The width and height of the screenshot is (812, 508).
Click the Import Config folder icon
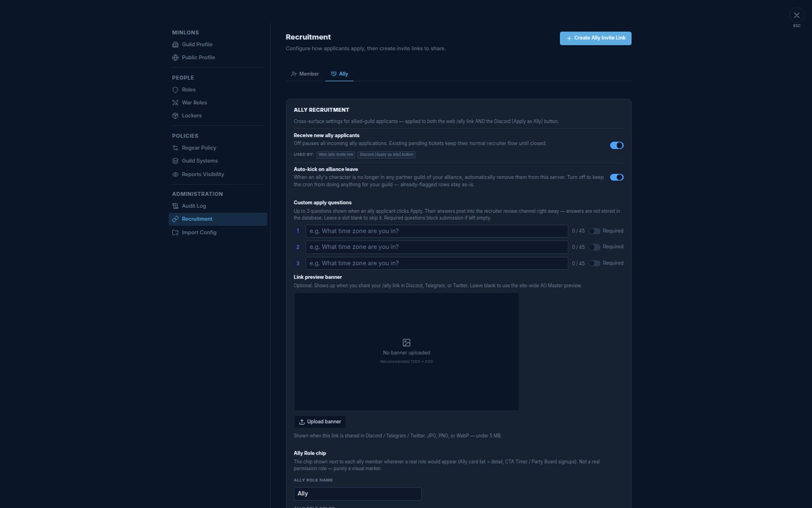[175, 233]
